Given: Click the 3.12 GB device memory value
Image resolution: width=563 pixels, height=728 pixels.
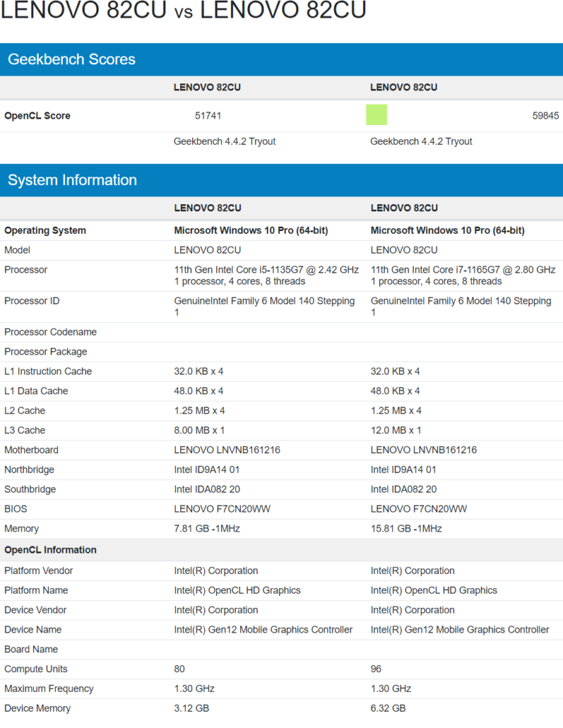Looking at the screenshot, I should coord(191,708).
